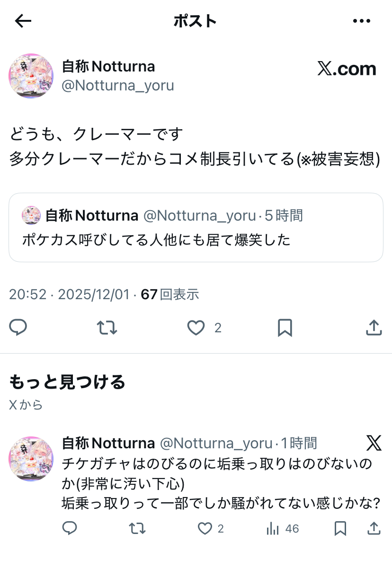Reply to the チケガチャ post
Screen dimensions: 392x578
click(x=70, y=528)
